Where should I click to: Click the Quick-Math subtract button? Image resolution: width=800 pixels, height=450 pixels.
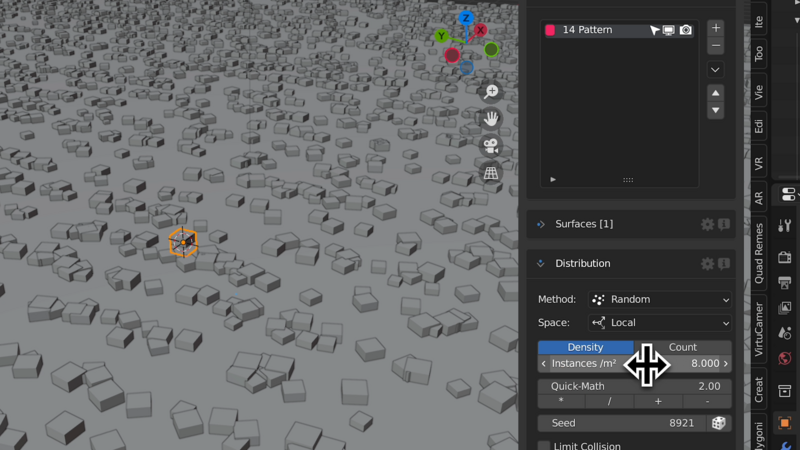pyautogui.click(x=707, y=402)
